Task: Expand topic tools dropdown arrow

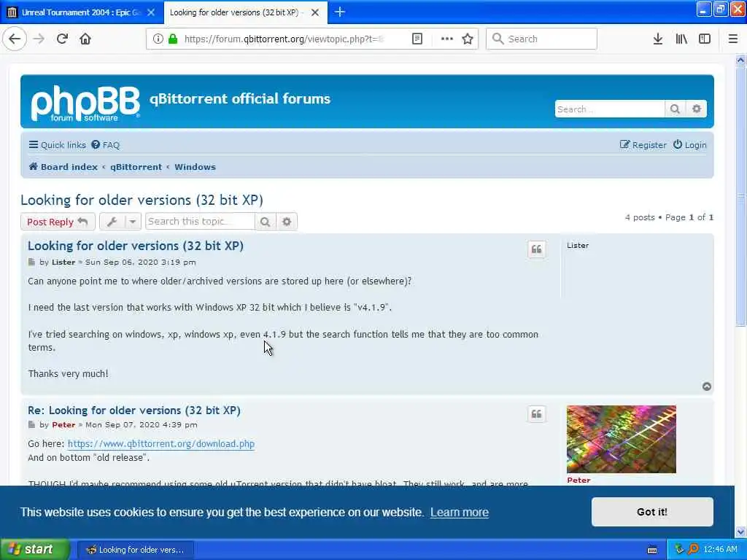Action: pos(133,222)
